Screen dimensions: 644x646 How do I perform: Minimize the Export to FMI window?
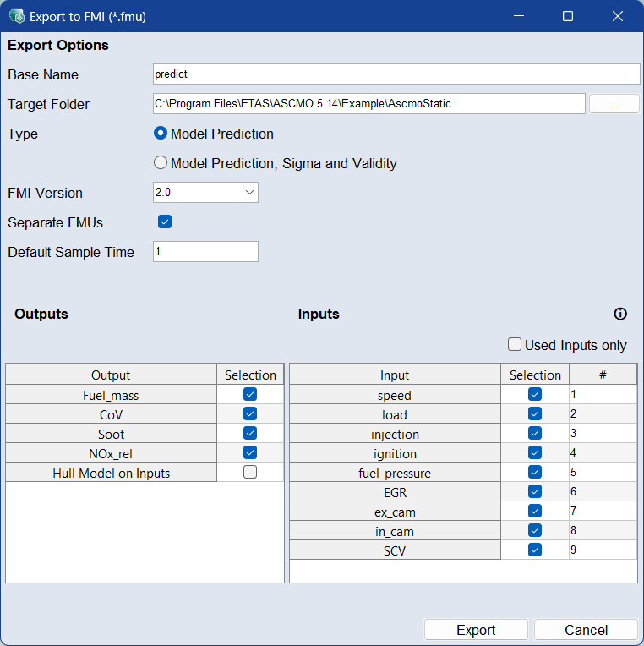(518, 16)
